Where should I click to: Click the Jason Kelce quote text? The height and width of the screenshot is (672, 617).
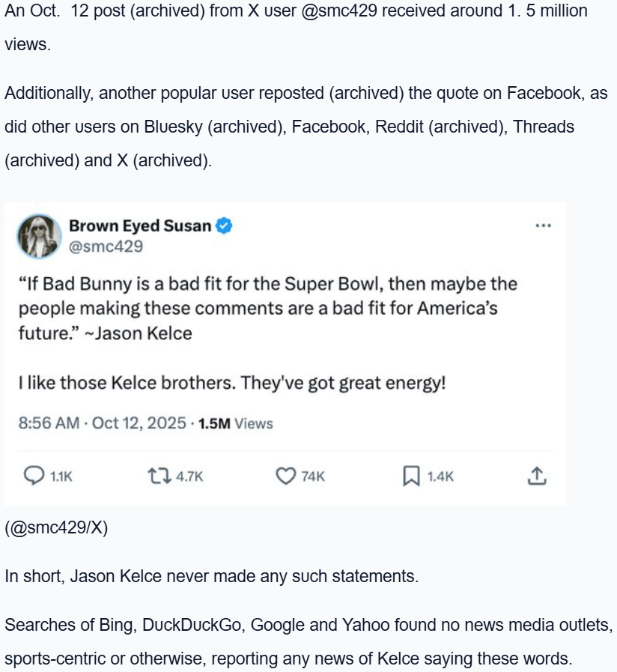point(267,308)
